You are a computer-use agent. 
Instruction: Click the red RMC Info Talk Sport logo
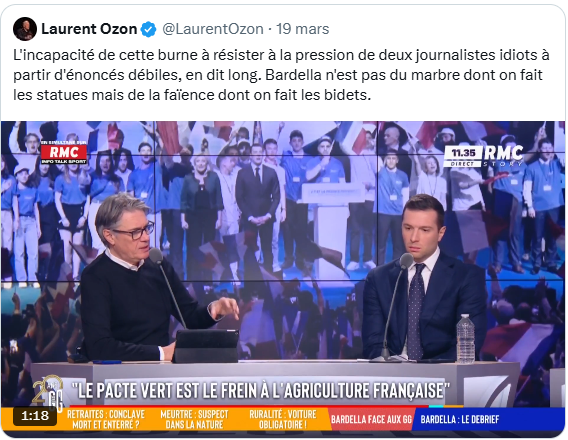click(64, 152)
